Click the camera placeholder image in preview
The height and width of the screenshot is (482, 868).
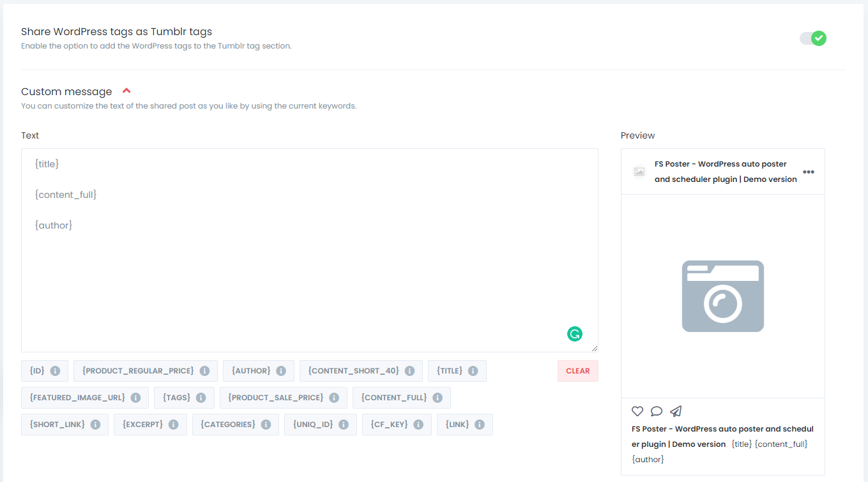click(x=723, y=296)
